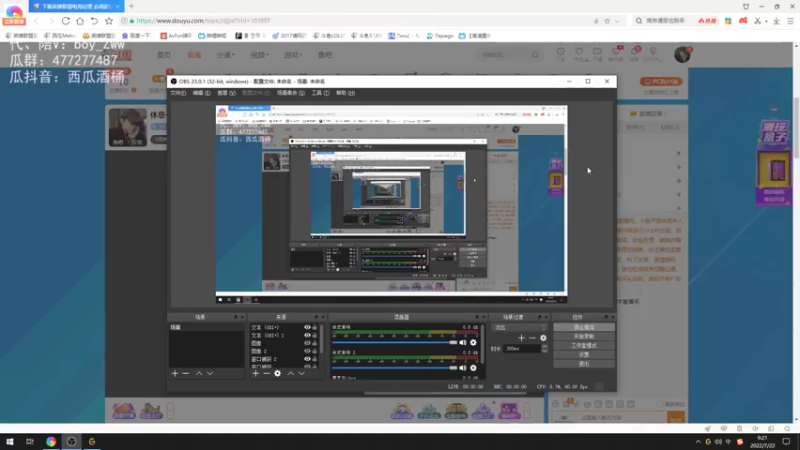Add a new source with the plus button

click(256, 373)
